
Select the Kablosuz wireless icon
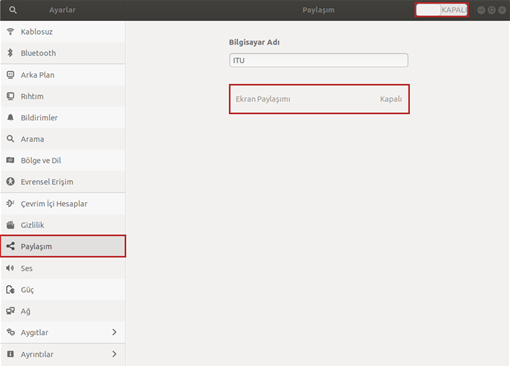pyautogui.click(x=10, y=32)
